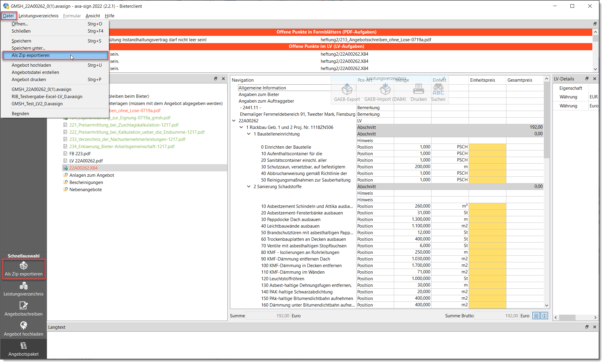Select Angaben zum Bieter in Navigation

[259, 95]
